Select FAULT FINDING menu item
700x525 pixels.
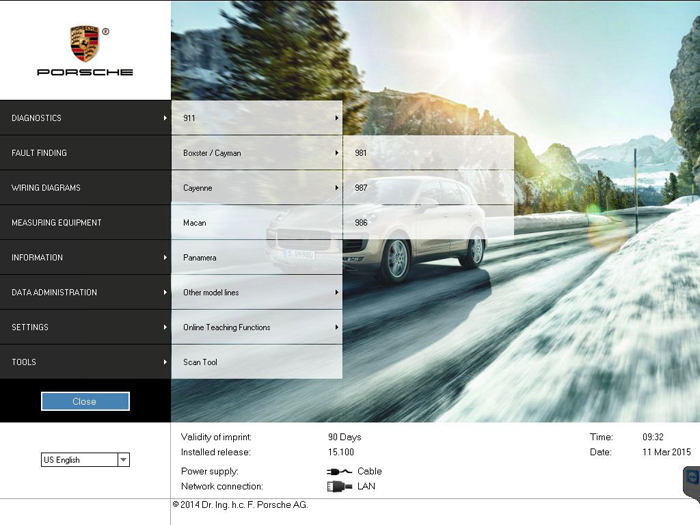point(85,153)
